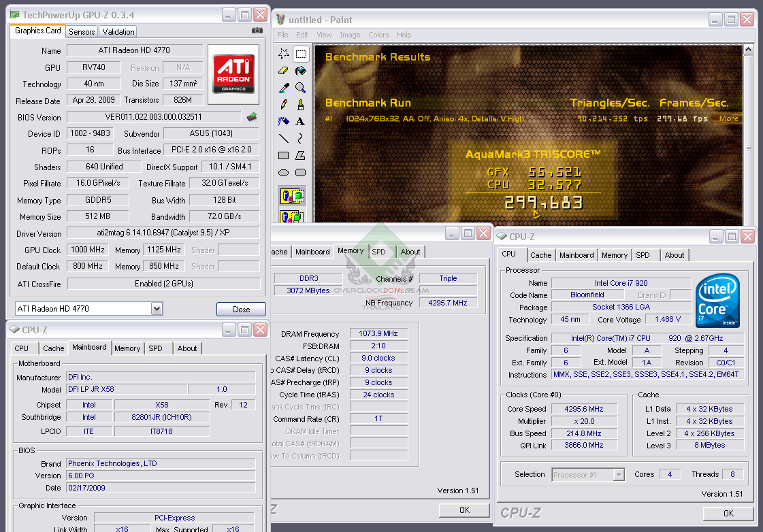Select the Free-Form Select tool in Paint

coord(284,54)
